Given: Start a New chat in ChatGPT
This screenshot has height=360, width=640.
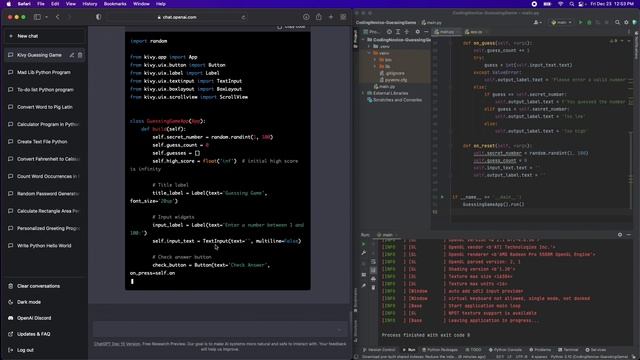Looking at the screenshot, I should 45,36.
